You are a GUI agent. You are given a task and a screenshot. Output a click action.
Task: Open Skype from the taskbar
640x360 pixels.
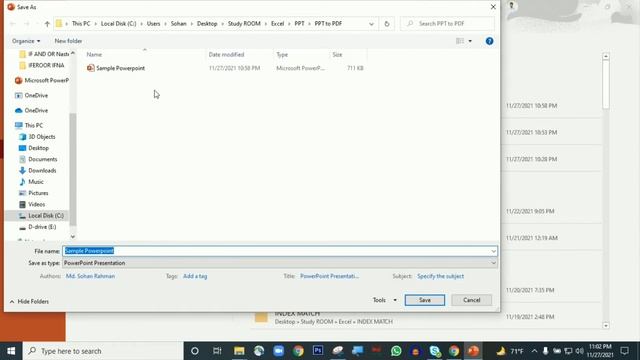point(435,351)
